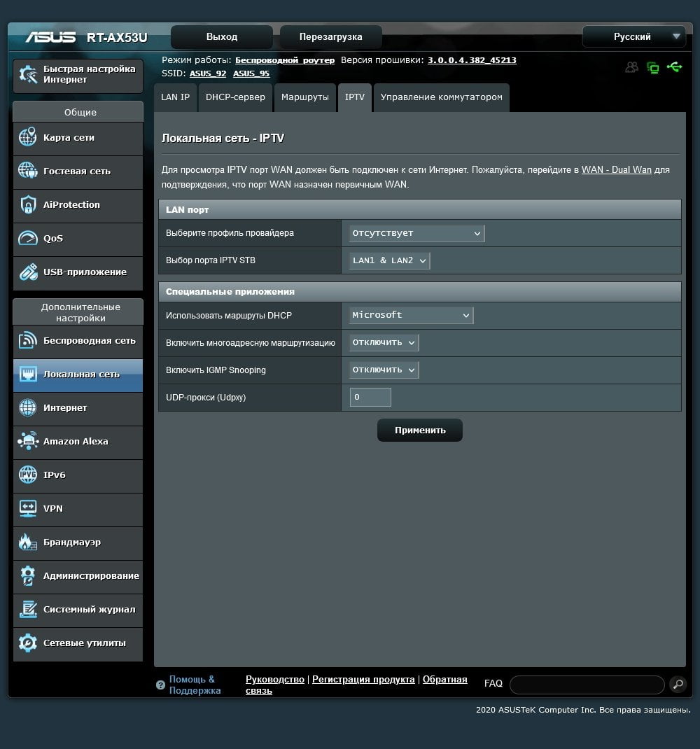Screen dimensions: 700x749
Task: Follow the WAN - Dual Wan link
Action: click(x=617, y=169)
